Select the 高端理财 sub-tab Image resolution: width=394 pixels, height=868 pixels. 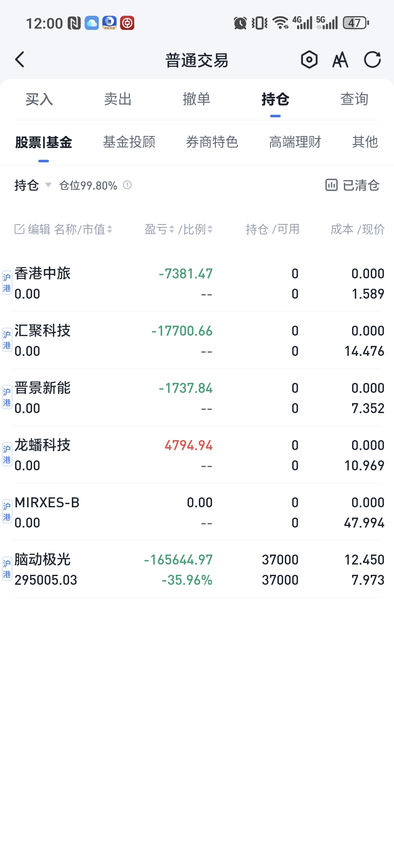295,142
